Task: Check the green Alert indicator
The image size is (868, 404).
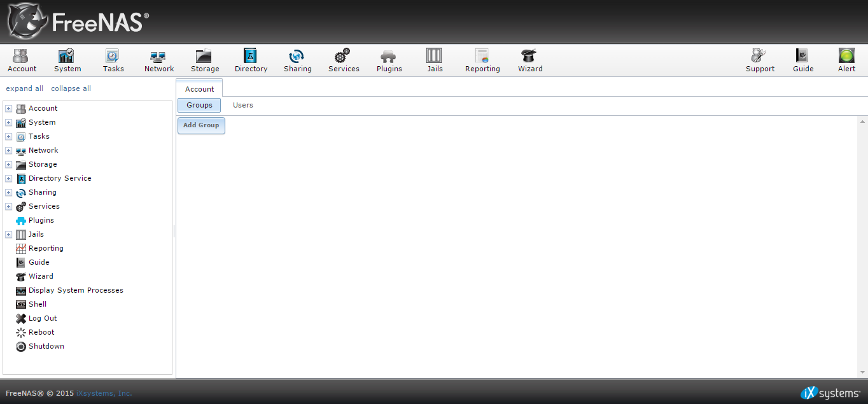Action: (846, 61)
